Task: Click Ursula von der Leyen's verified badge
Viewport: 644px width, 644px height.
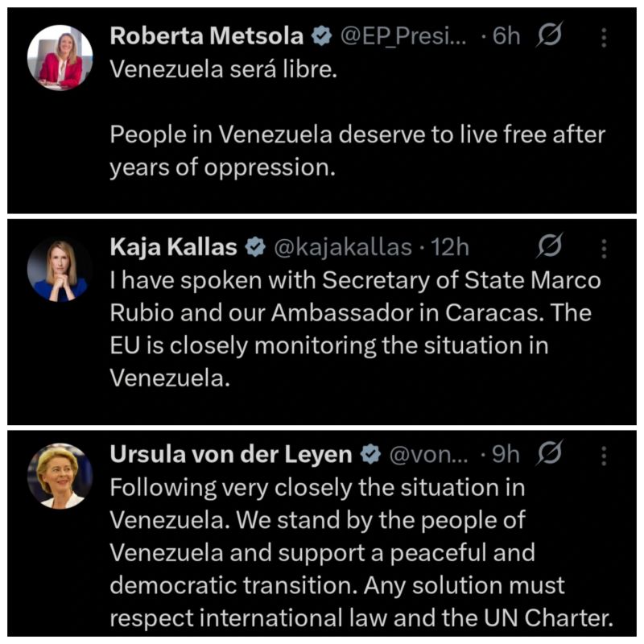Action: [x=369, y=455]
